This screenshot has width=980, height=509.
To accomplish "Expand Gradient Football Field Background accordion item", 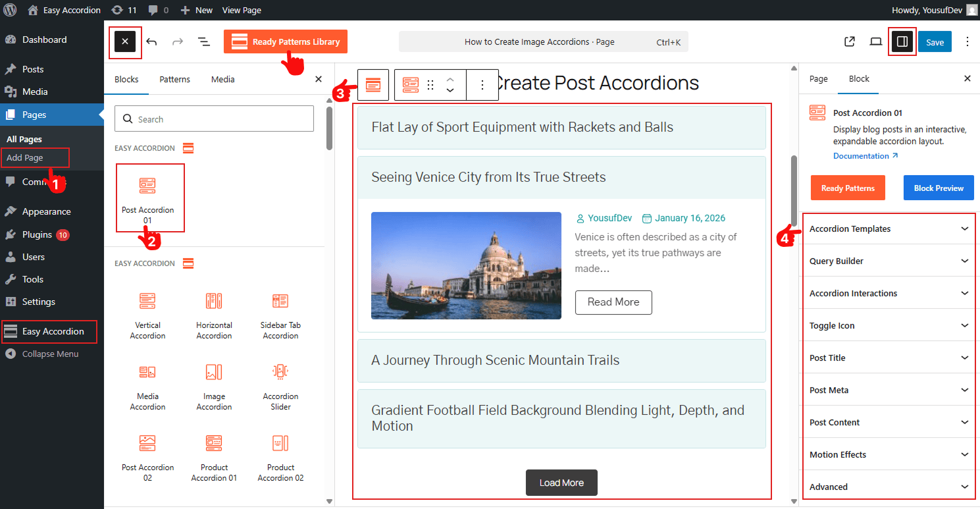I will point(561,418).
